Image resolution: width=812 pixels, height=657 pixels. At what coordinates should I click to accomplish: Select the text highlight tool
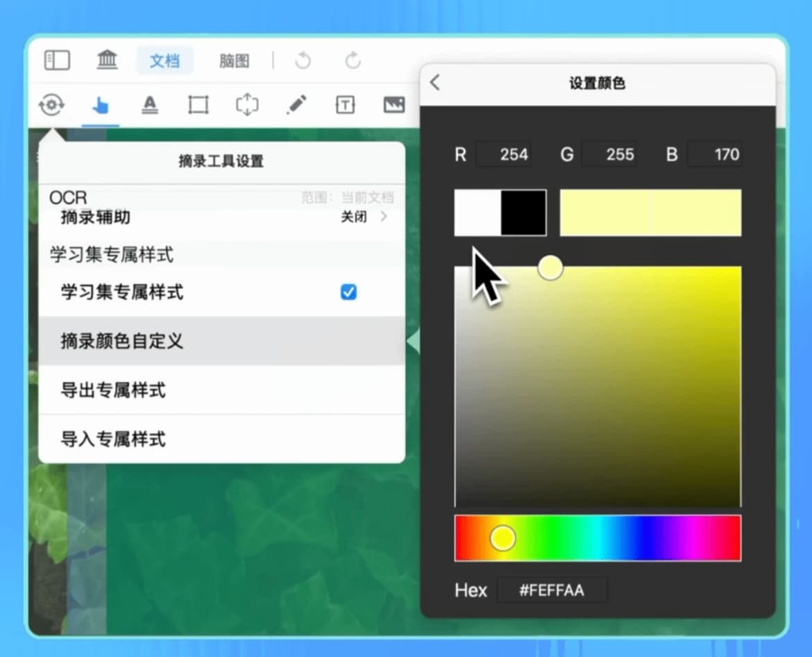click(x=149, y=106)
